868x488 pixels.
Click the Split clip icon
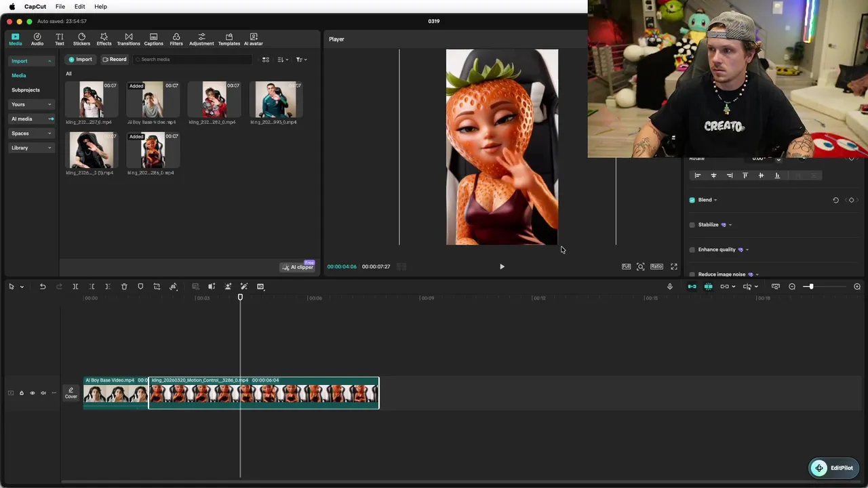(75, 287)
